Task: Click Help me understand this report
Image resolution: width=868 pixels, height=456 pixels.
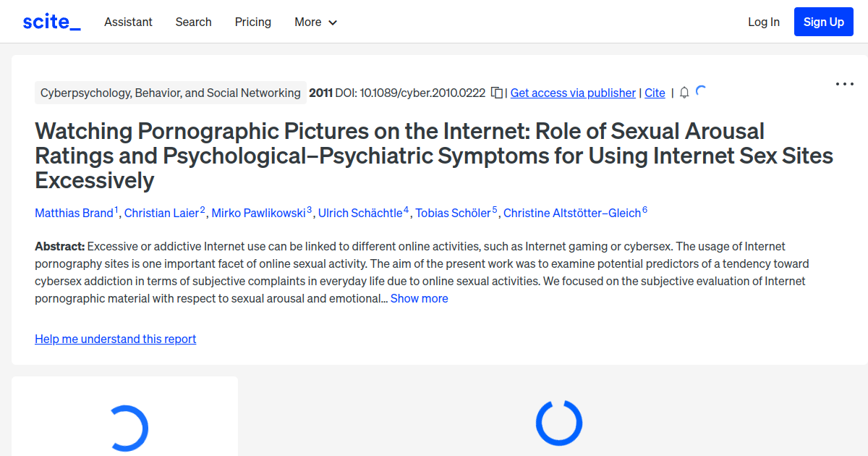Action: (115, 339)
